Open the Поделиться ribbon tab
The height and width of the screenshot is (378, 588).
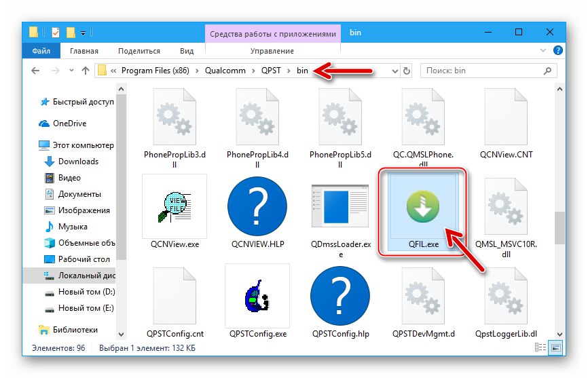[139, 51]
